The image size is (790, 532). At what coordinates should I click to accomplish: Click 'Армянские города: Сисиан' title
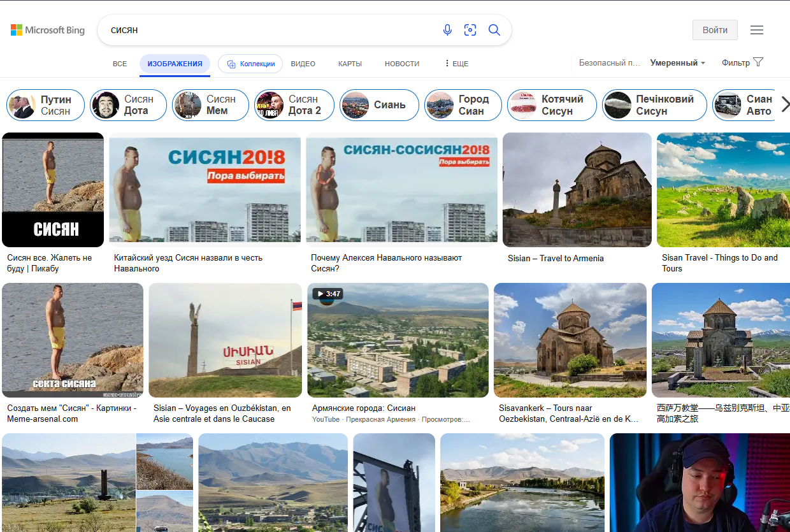coord(364,408)
